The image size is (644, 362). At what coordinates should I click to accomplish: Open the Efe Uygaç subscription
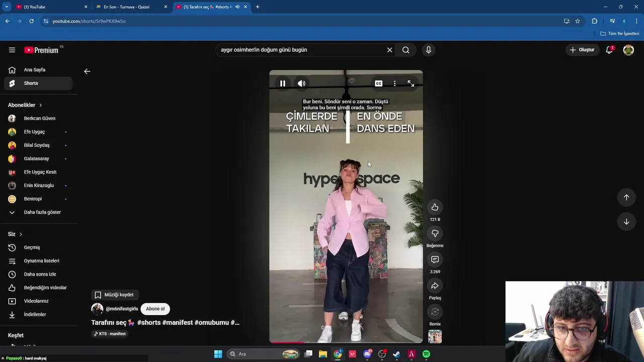pos(38,132)
